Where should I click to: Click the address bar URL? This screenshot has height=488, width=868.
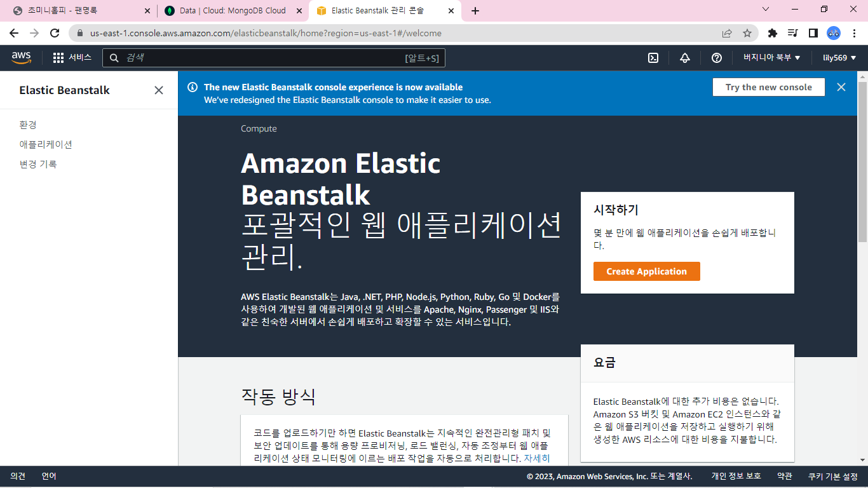(266, 33)
